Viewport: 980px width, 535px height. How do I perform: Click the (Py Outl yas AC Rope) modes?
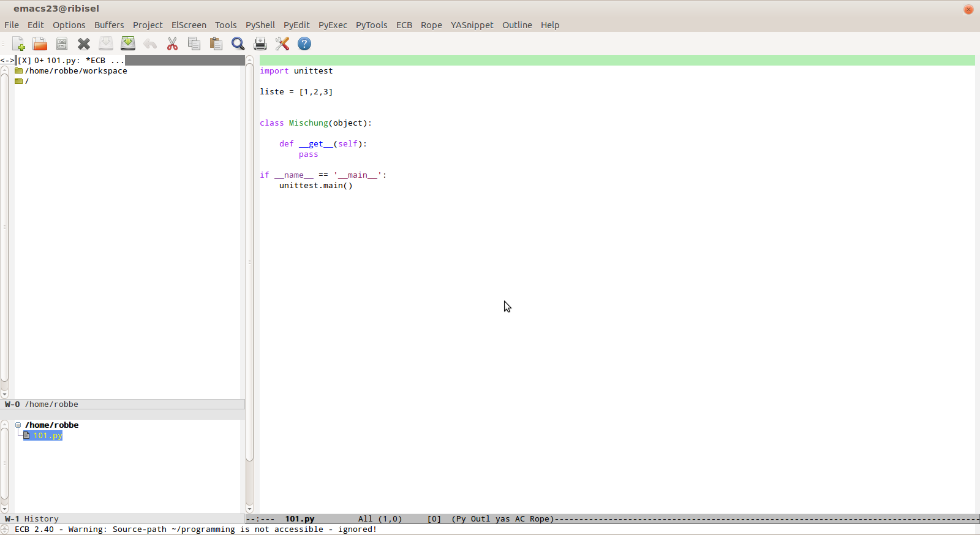point(503,518)
